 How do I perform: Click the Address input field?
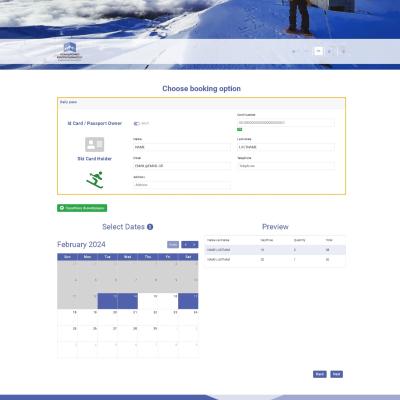pos(182,185)
